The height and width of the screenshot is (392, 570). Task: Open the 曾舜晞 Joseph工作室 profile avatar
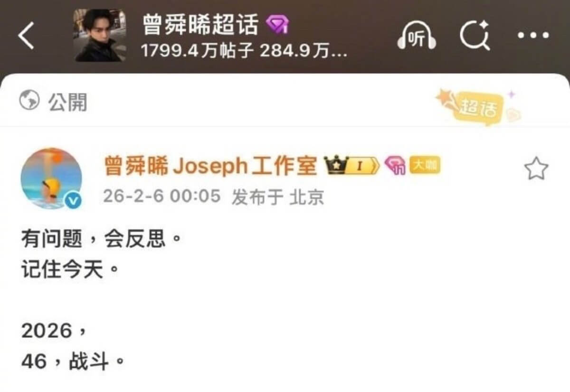(51, 178)
